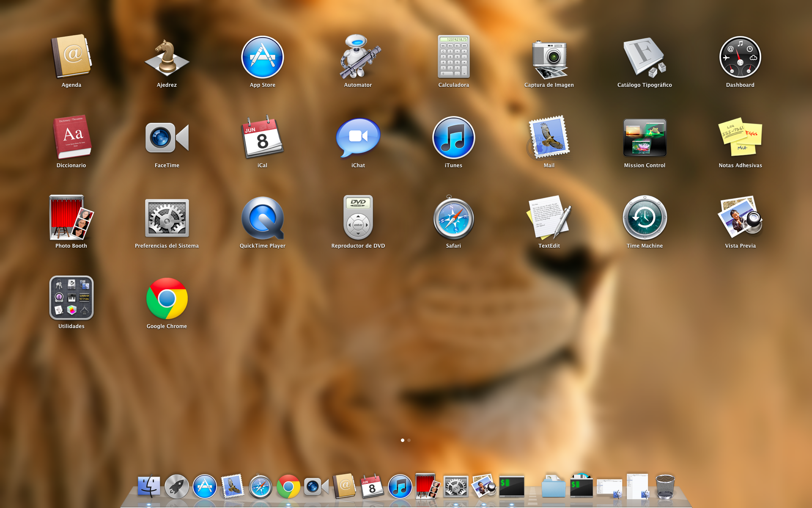Click Finder icon in the Dock
The width and height of the screenshot is (812, 508).
coord(148,486)
